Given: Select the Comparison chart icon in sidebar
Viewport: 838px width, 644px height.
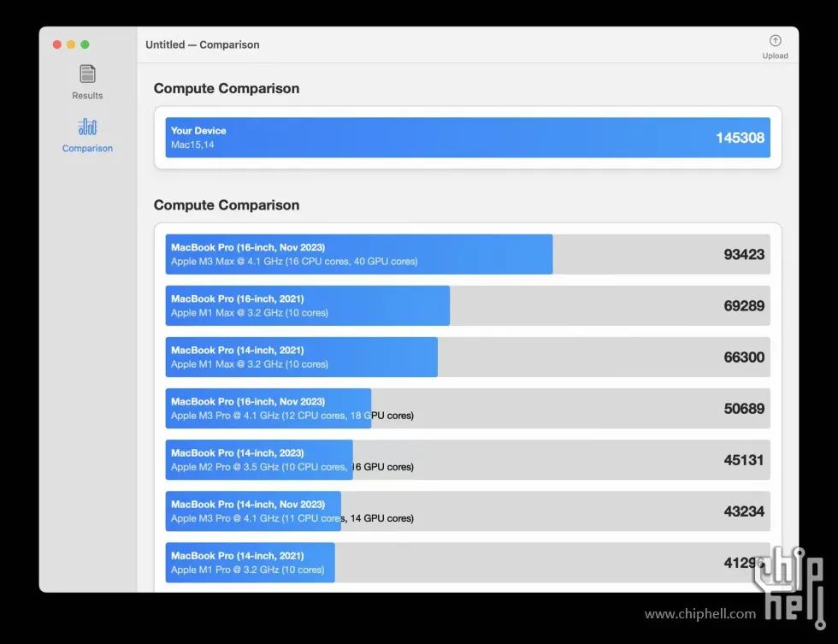Looking at the screenshot, I should coord(87,127).
